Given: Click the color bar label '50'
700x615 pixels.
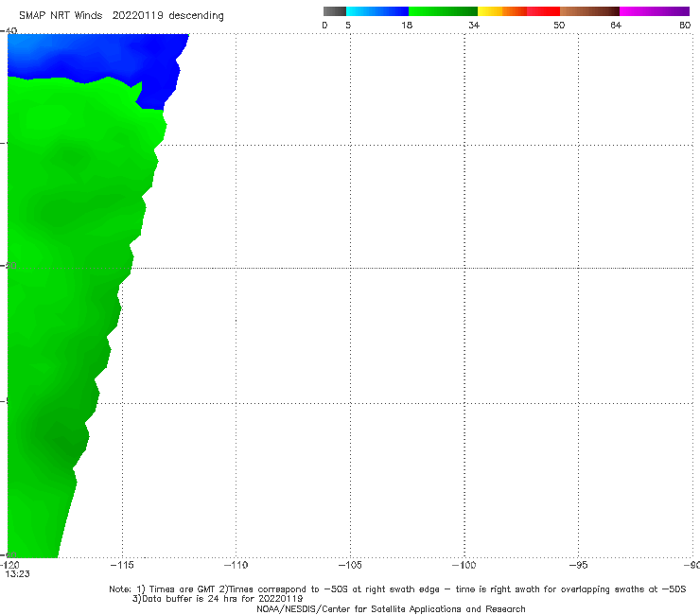Looking at the screenshot, I should (x=559, y=26).
